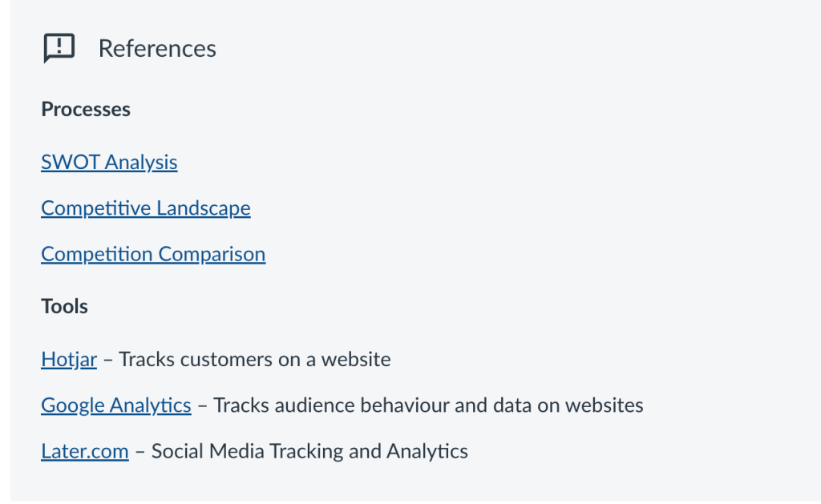Click the Tools subheading
Screen dimensions: 821x504
pos(64,306)
